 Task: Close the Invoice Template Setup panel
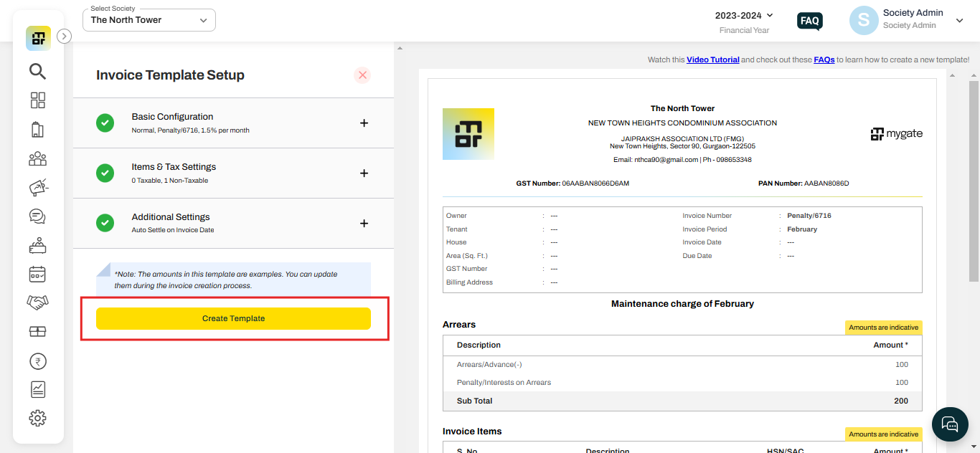coord(362,75)
